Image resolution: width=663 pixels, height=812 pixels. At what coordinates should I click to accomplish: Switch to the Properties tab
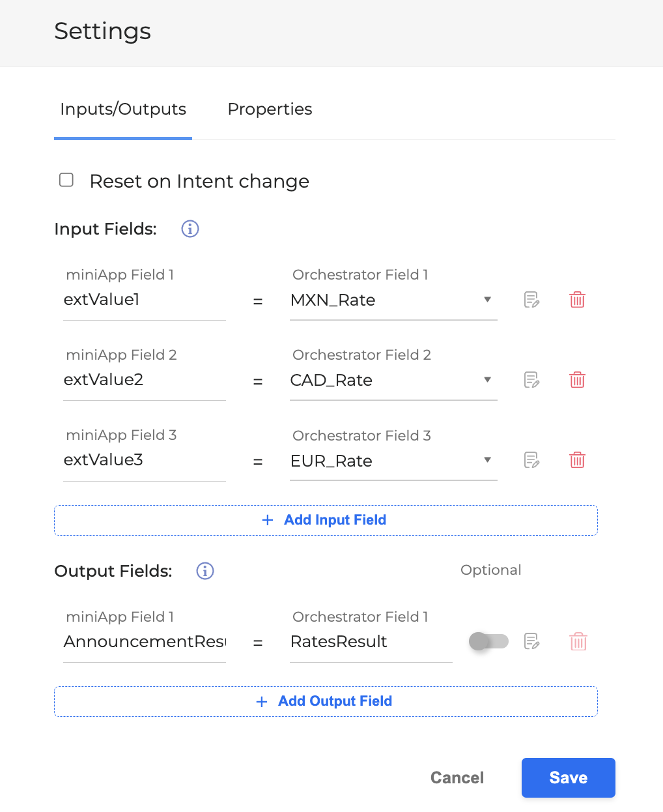(270, 109)
